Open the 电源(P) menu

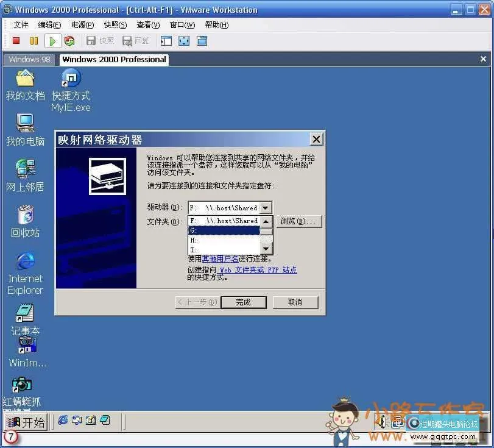81,24
